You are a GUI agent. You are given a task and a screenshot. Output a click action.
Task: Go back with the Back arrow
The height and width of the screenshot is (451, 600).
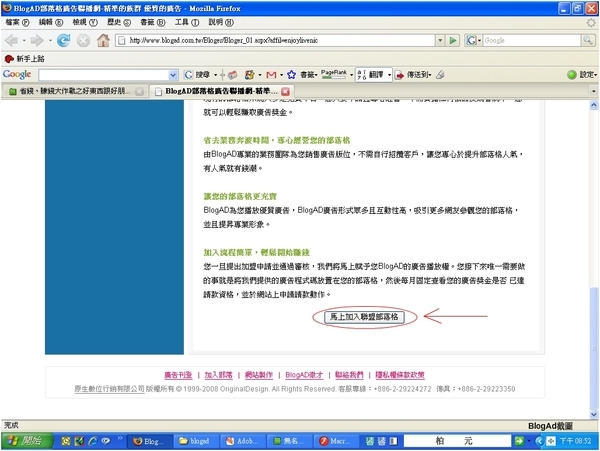[11, 40]
